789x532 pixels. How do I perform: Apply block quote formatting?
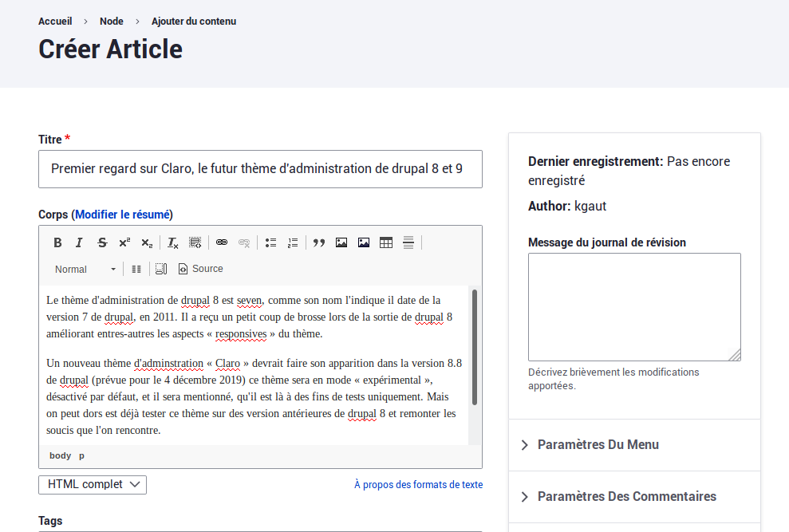coord(319,243)
